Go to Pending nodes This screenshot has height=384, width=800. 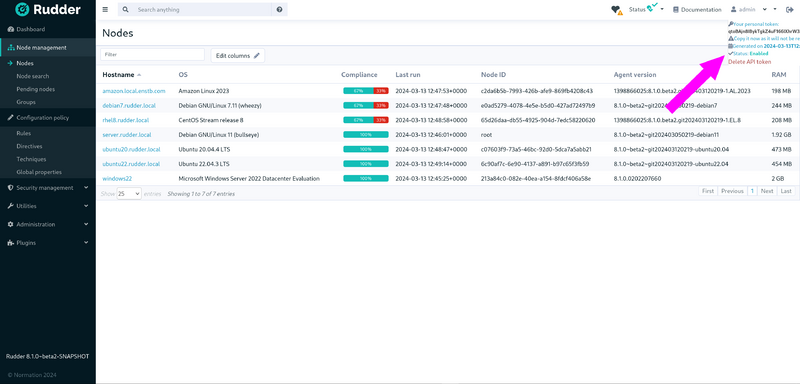[x=36, y=89]
